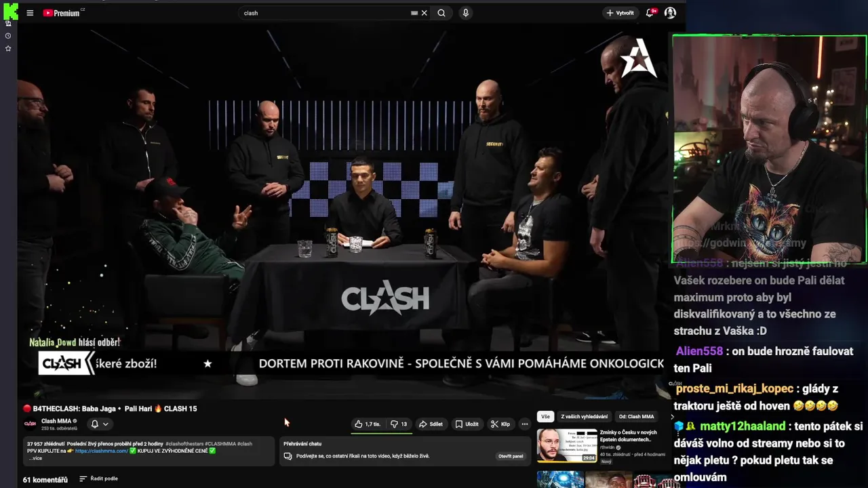Open the Clash MMA channel name link
The width and height of the screenshot is (868, 488).
tap(56, 421)
